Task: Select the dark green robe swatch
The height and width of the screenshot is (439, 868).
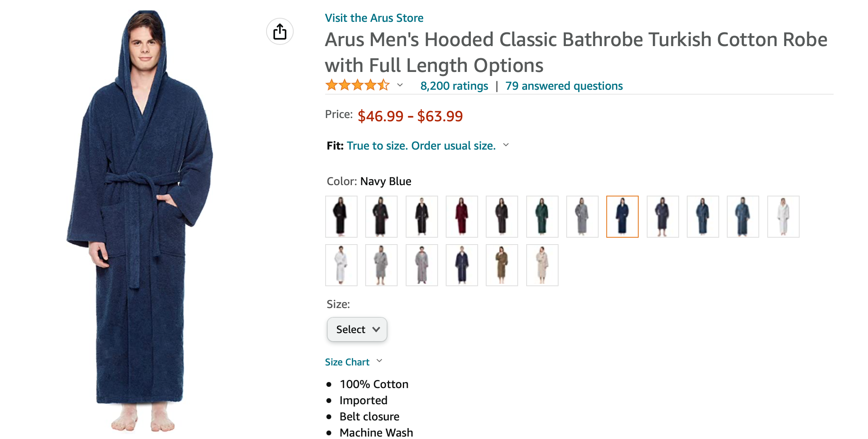Action: click(542, 217)
